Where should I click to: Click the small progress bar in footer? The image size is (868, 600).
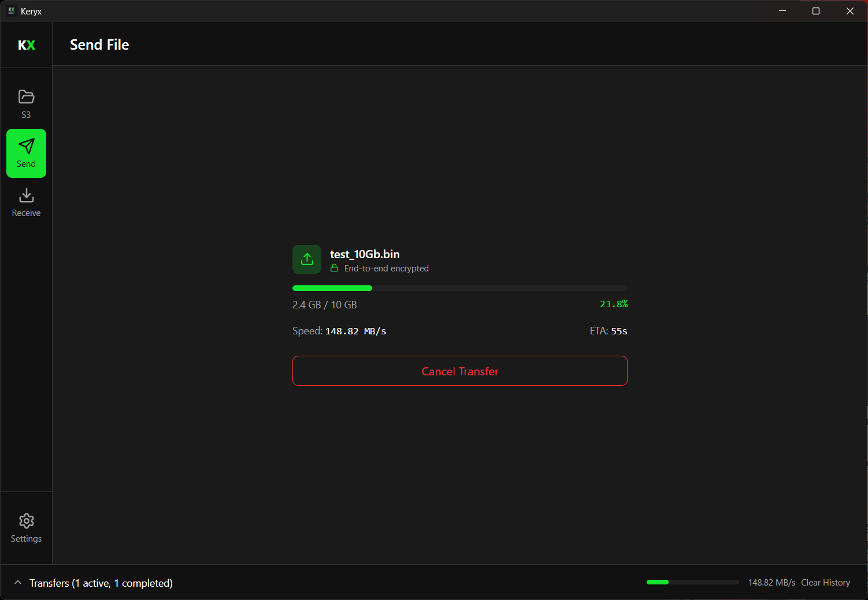coord(692,582)
